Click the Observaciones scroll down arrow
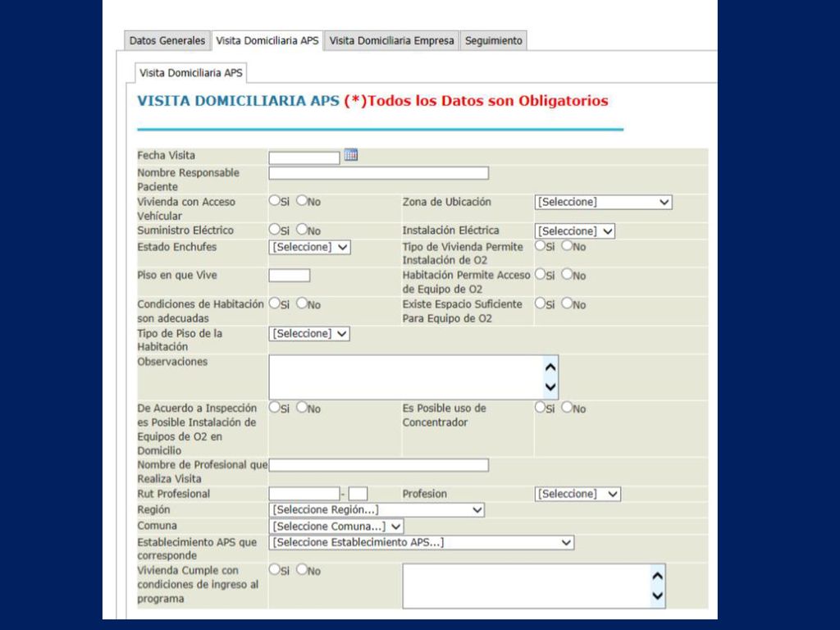 click(550, 387)
